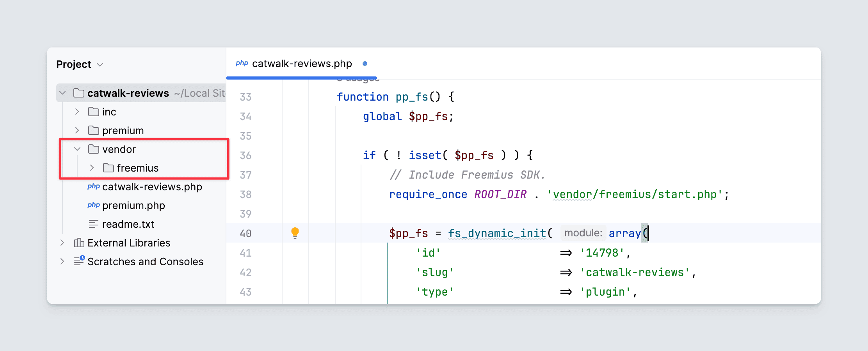Click PHP icon of catwalk-reviews.php in tree
The height and width of the screenshot is (351, 868).
[94, 186]
